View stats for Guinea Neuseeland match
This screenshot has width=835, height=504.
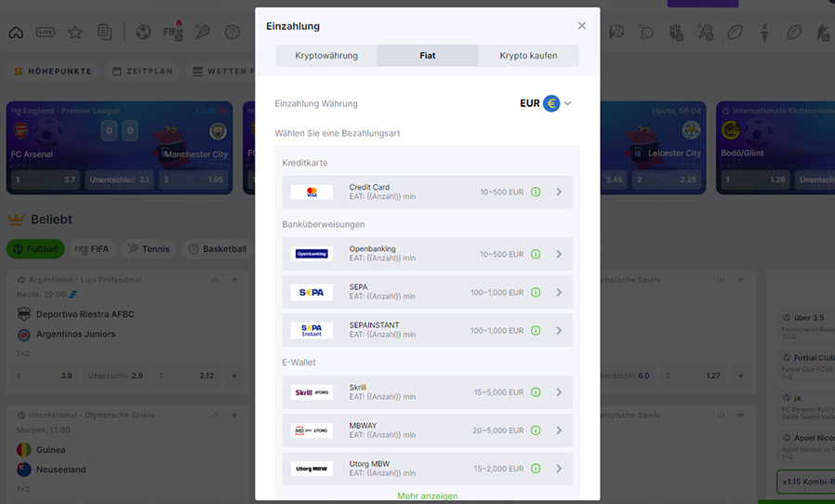(215, 415)
